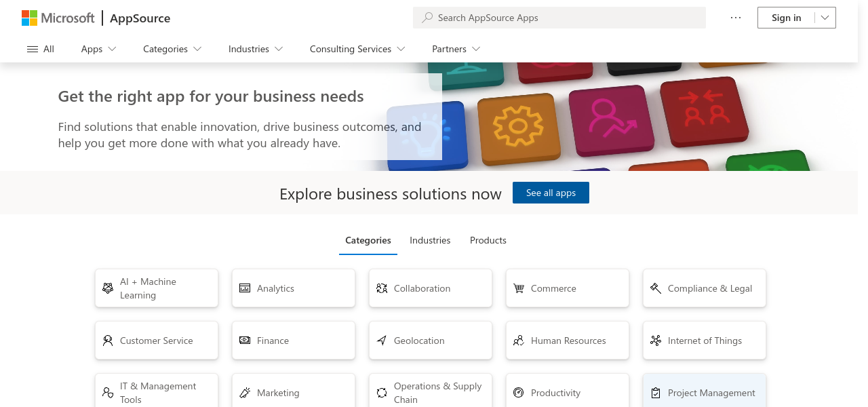The image size is (868, 407).
Task: Click the Geolocation arrow icon
Action: (x=382, y=341)
